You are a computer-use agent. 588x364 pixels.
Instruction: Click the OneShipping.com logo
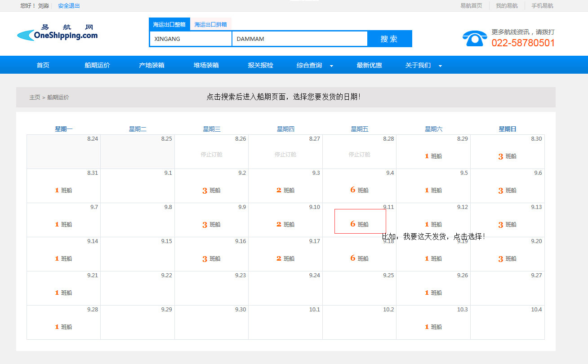pos(57,33)
